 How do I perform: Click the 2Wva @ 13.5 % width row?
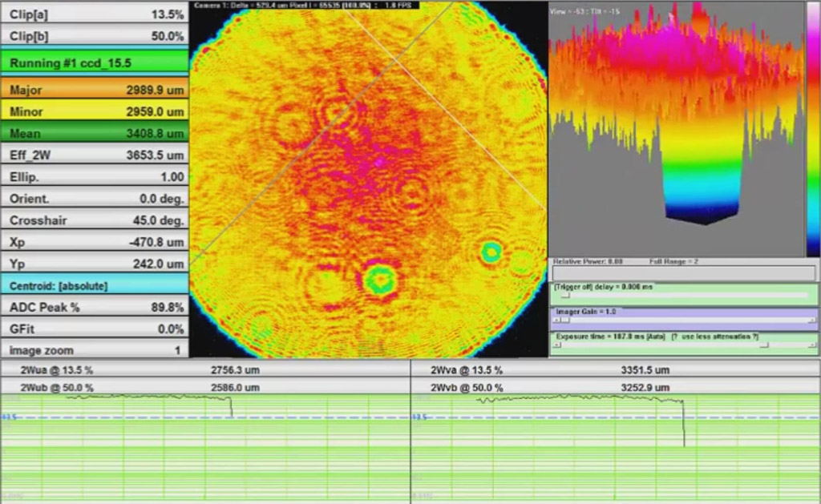point(616,369)
